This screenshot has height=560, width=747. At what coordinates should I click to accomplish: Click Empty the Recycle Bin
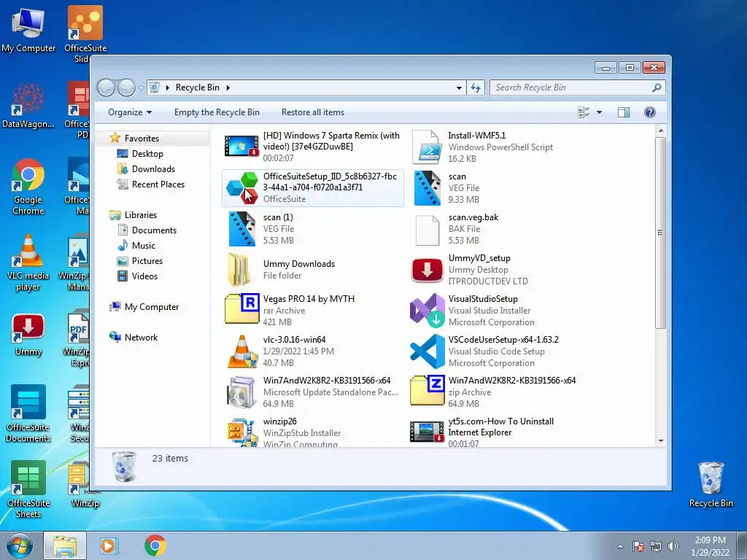click(x=217, y=112)
